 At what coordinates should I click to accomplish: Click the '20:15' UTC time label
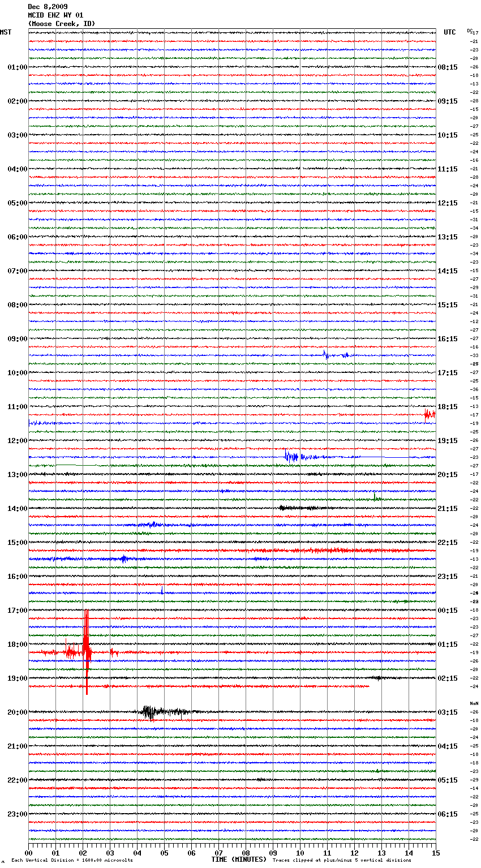click(448, 475)
